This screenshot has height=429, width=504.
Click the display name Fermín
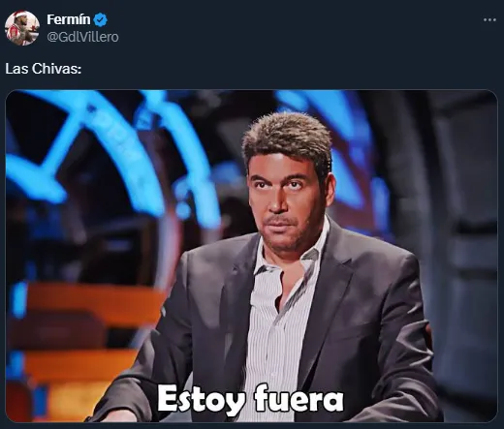(x=69, y=19)
